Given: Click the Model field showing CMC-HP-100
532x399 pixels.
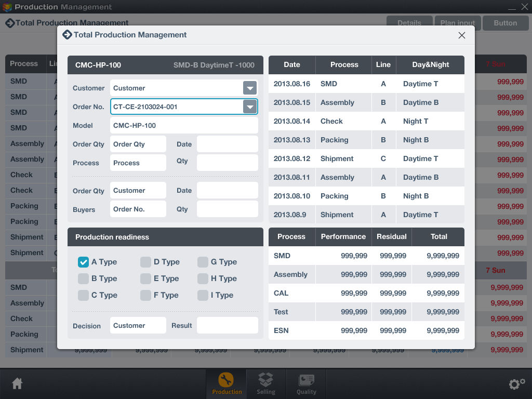Looking at the screenshot, I should pyautogui.click(x=184, y=125).
